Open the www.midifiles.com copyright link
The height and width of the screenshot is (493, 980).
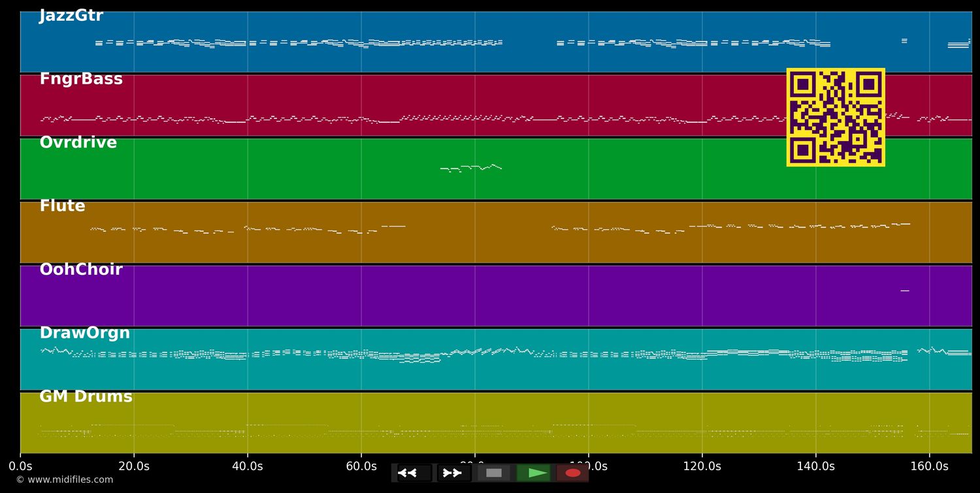65,480
